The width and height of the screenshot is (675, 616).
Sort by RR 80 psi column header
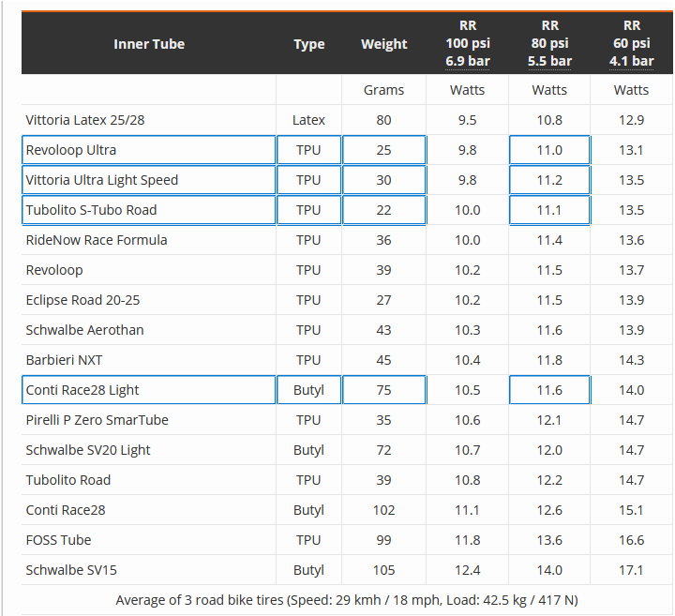[549, 43]
